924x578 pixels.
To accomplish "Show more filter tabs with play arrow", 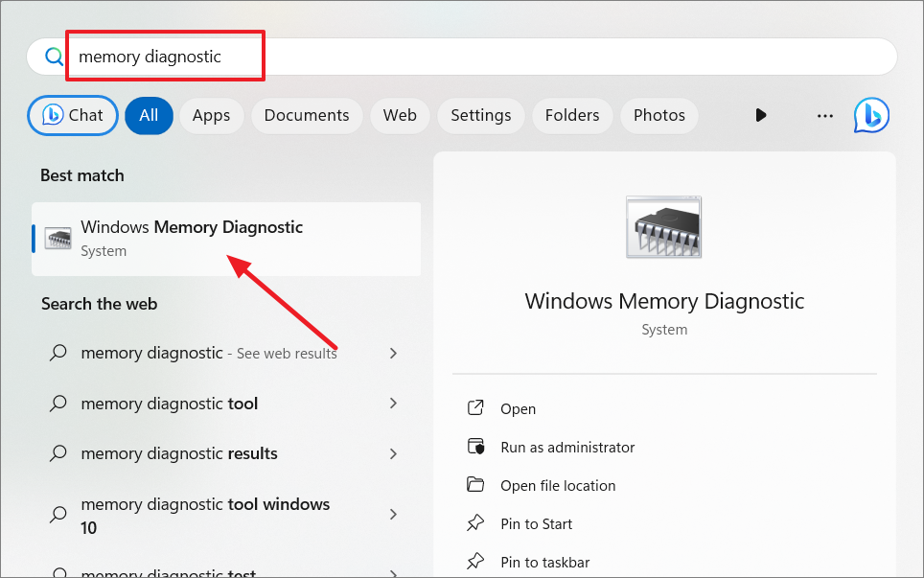I will tap(761, 115).
